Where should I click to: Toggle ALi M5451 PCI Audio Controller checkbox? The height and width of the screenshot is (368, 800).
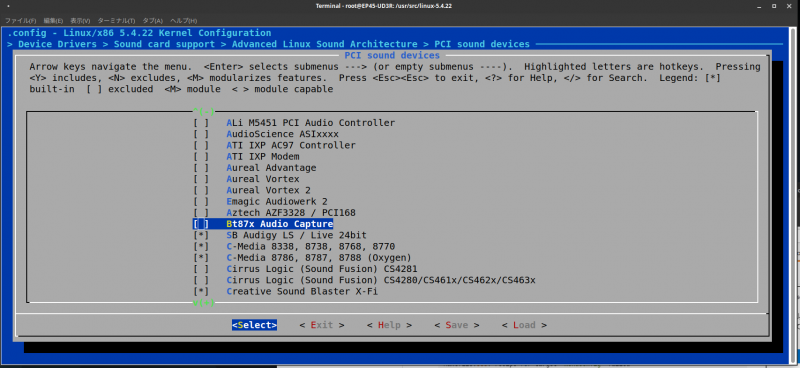(201, 122)
